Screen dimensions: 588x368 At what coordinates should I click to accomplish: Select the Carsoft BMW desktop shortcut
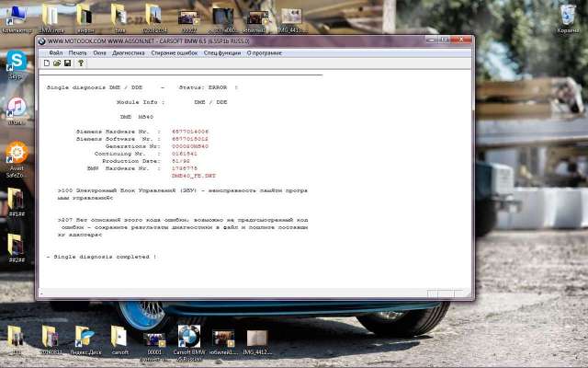[x=189, y=343]
